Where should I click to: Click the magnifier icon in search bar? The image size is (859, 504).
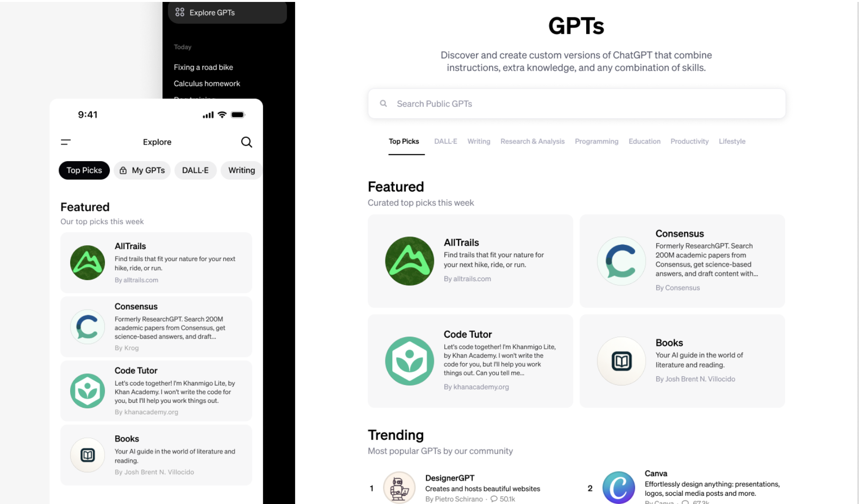[384, 104]
